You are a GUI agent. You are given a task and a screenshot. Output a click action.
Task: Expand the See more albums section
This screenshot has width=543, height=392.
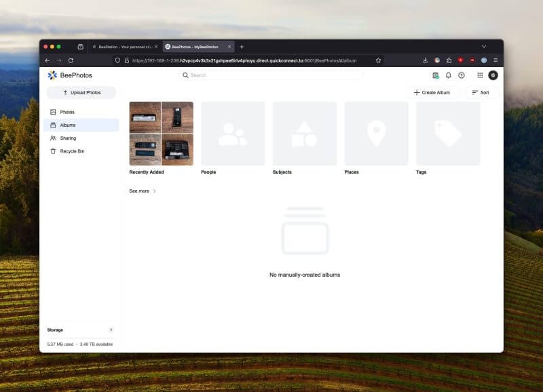click(x=141, y=191)
